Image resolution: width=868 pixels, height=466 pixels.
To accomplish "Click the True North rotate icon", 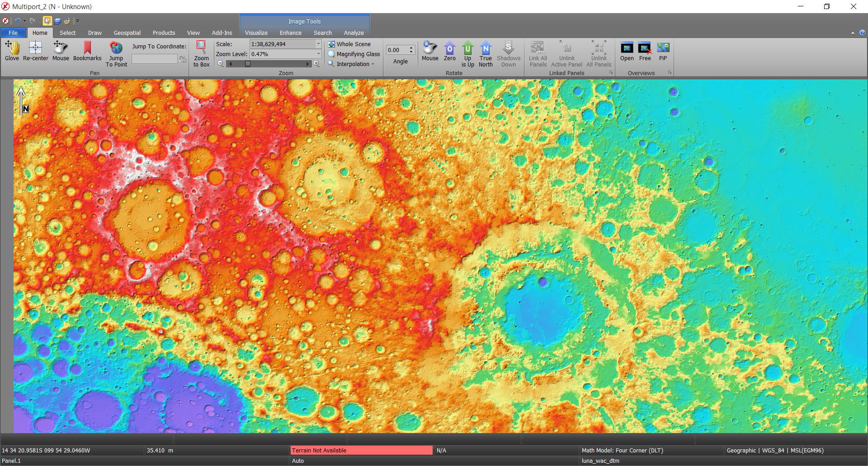I will click(x=486, y=53).
